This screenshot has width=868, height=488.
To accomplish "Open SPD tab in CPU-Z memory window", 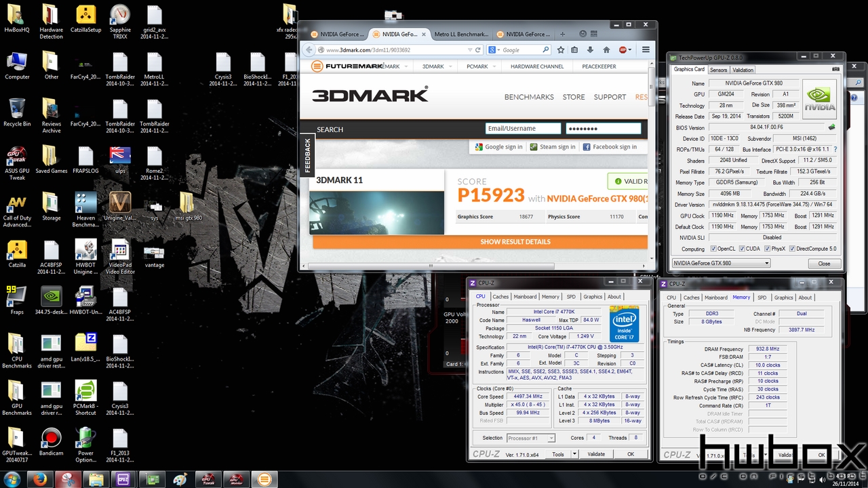I will pyautogui.click(x=762, y=298).
